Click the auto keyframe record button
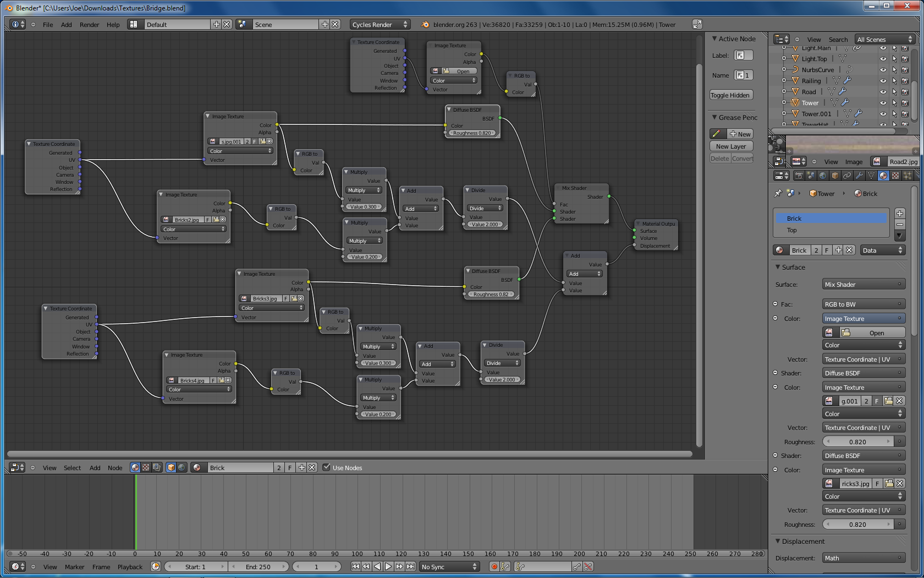Image resolution: width=924 pixels, height=578 pixels. [494, 566]
